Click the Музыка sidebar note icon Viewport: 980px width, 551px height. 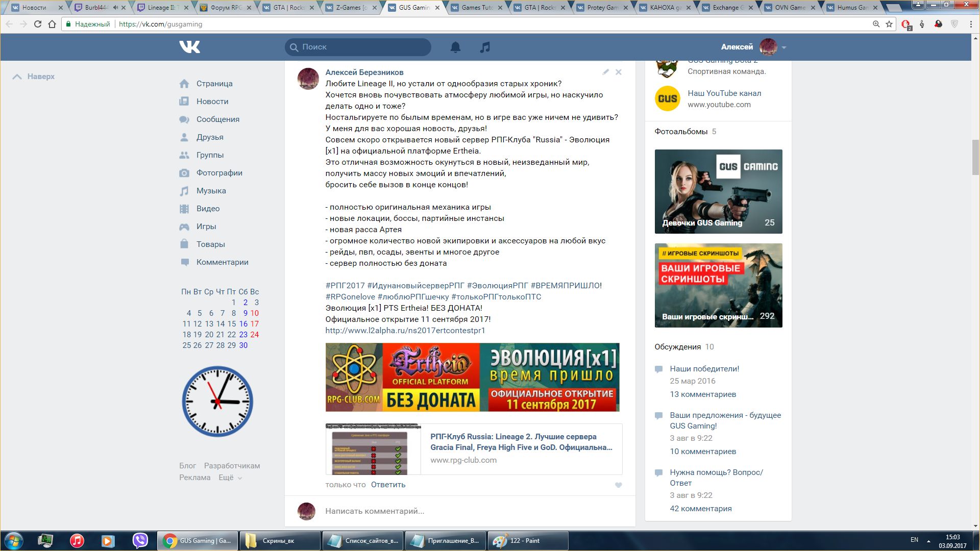point(184,191)
